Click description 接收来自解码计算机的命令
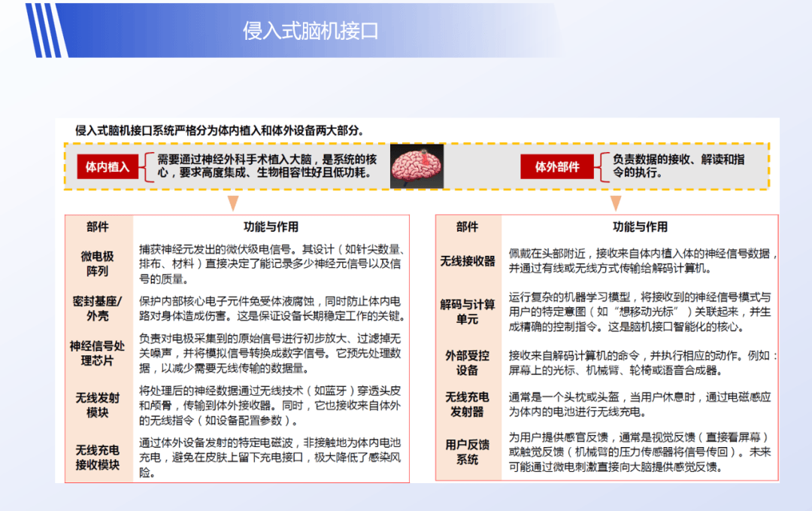This screenshot has width=812, height=511. pyautogui.click(x=642, y=363)
